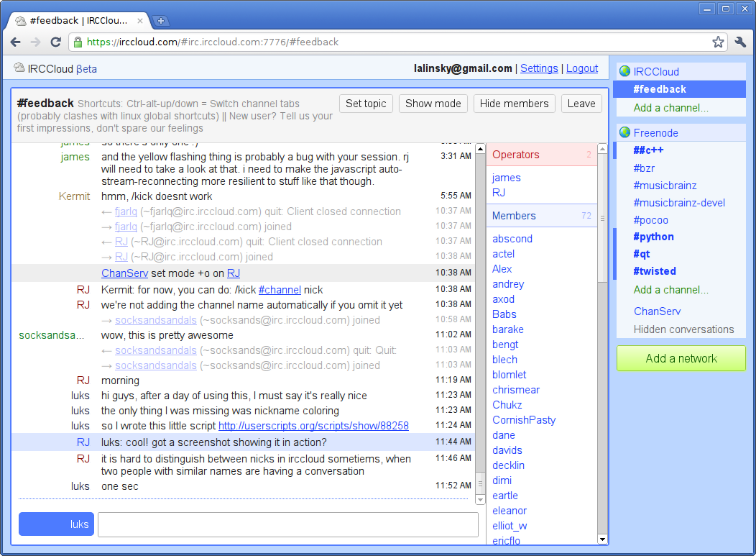Click the message input field
The image size is (756, 556).
pyautogui.click(x=288, y=524)
